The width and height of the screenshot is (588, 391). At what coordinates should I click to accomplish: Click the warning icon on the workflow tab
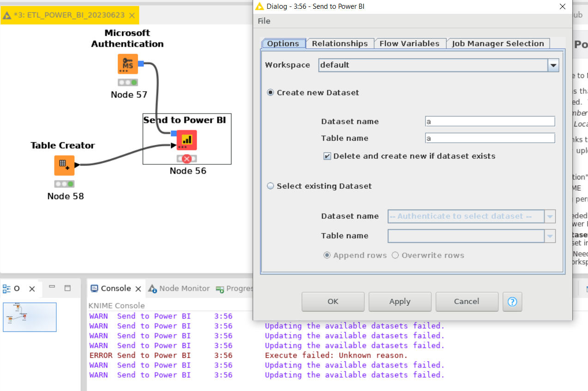coord(7,15)
